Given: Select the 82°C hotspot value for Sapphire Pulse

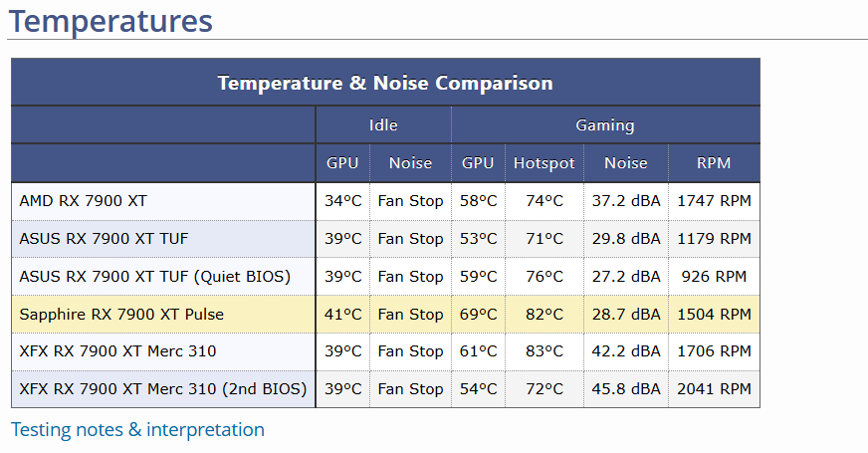Looking at the screenshot, I should 544,315.
